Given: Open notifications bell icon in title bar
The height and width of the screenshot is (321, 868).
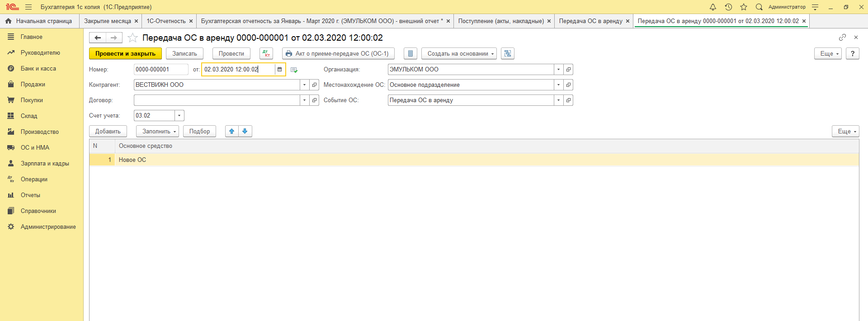Looking at the screenshot, I should pos(713,7).
